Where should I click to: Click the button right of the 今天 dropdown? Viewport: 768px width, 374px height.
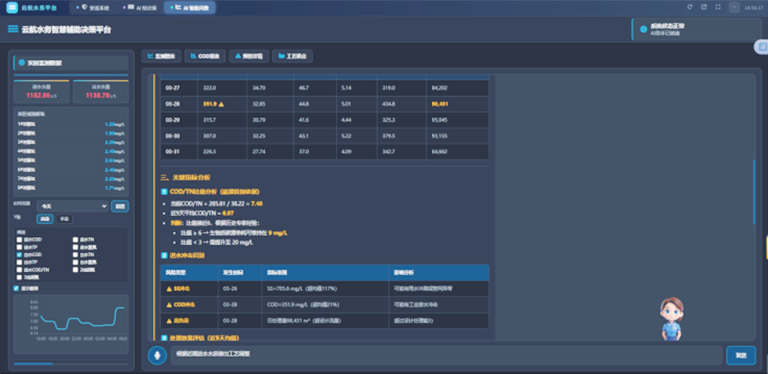tap(120, 206)
